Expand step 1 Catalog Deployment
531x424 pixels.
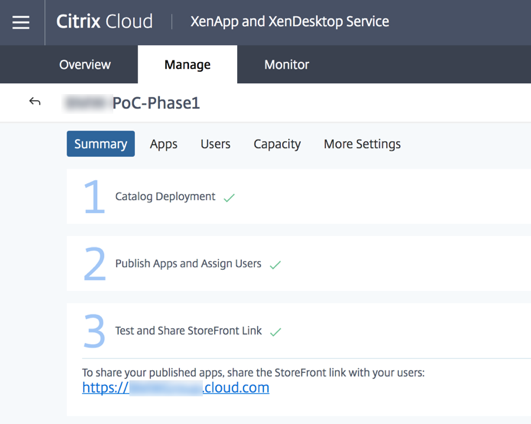[299, 196]
